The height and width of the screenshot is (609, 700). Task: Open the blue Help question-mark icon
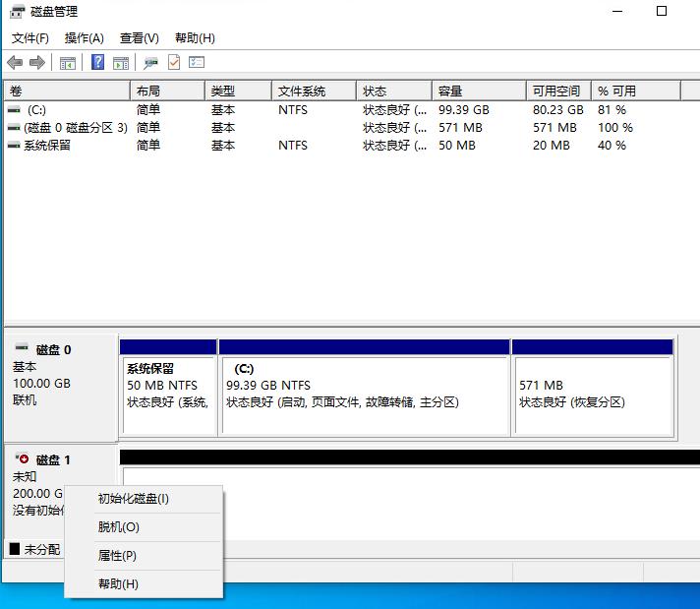97,62
